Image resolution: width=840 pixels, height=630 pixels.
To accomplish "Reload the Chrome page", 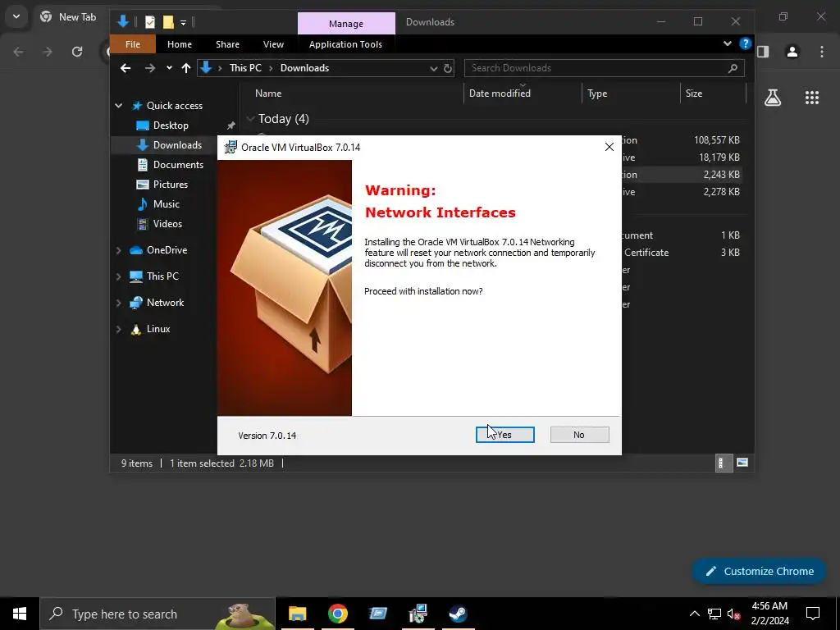I will pyautogui.click(x=77, y=52).
